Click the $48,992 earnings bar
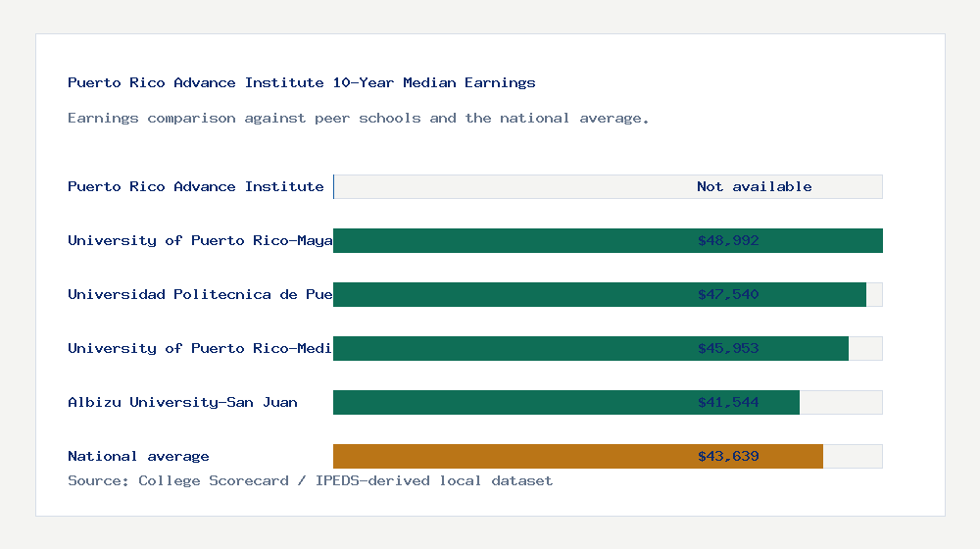This screenshot has width=980, height=549. [x=608, y=241]
